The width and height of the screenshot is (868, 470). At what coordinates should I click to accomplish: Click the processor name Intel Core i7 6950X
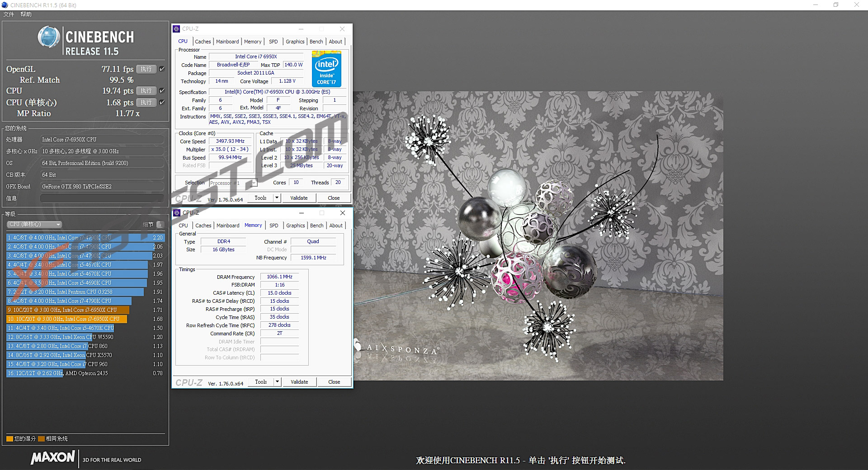256,56
